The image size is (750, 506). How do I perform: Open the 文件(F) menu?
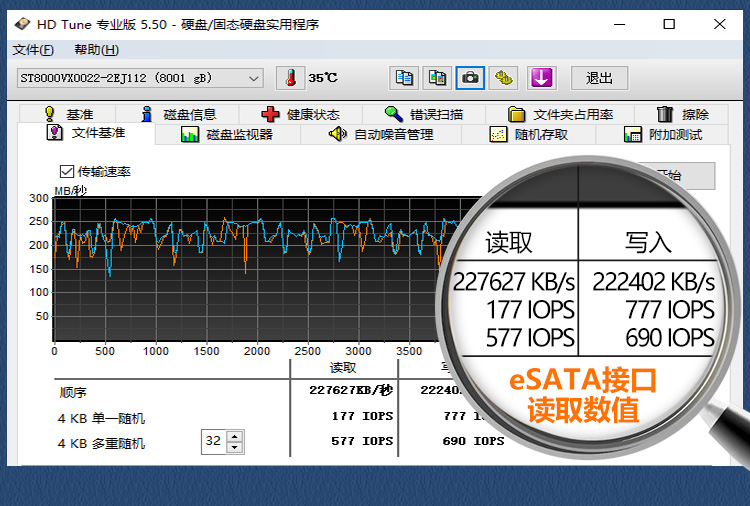(33, 50)
